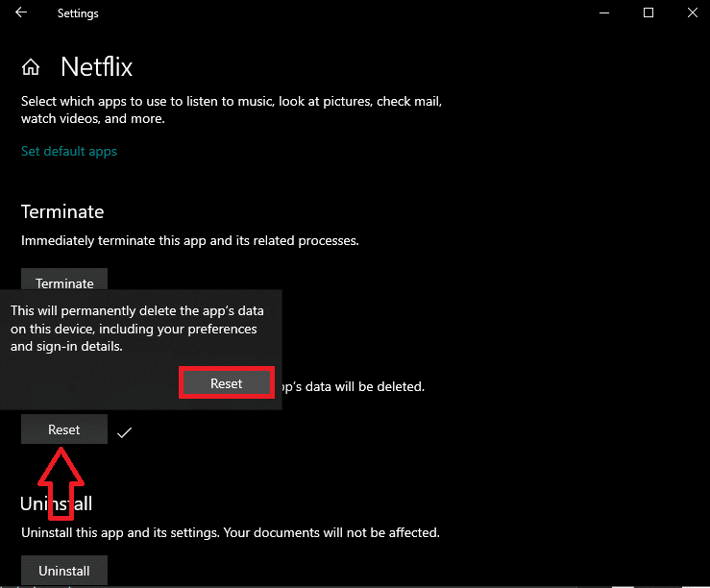
Task: Click the 'This will permanently delete' warning text
Action: coord(137,329)
